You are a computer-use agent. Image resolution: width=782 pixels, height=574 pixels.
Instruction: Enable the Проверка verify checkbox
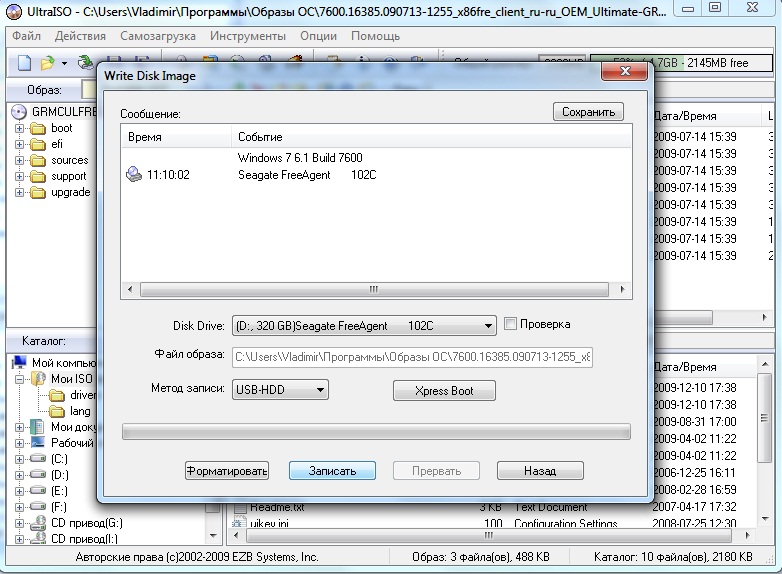[510, 324]
